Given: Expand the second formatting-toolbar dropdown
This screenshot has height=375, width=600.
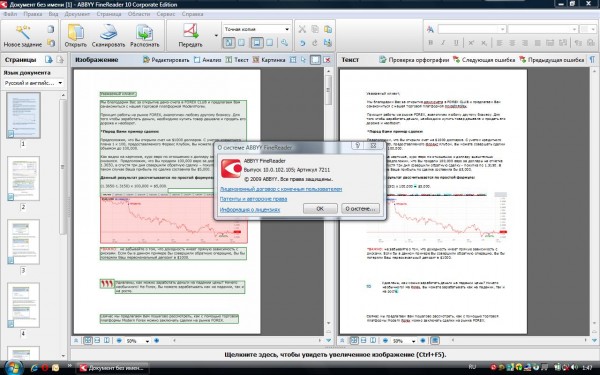Looking at the screenshot, I should click(x=574, y=29).
